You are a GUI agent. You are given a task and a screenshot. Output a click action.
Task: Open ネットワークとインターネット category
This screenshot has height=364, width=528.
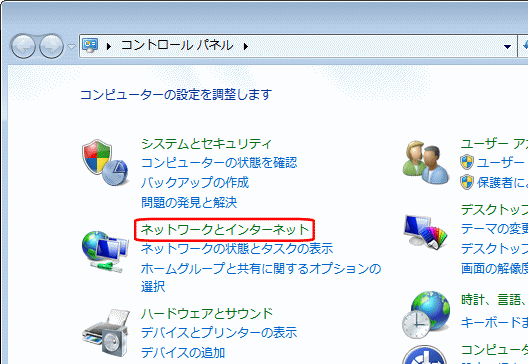pos(225,230)
